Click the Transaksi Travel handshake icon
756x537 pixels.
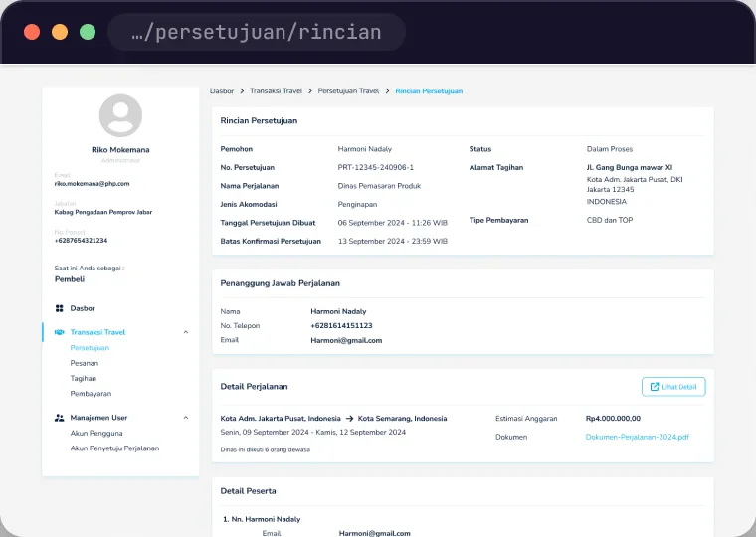[60, 332]
